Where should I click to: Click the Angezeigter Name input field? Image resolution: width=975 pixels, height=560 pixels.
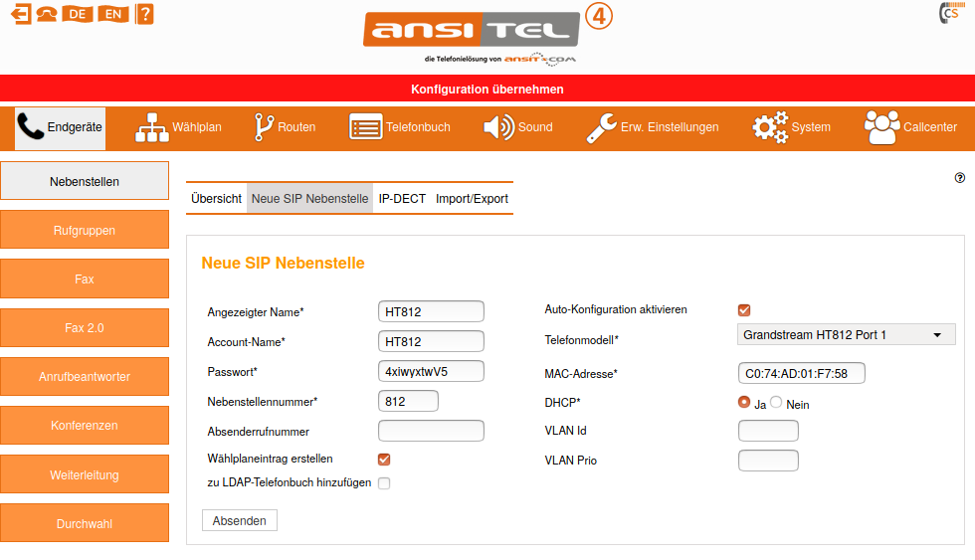pos(431,311)
